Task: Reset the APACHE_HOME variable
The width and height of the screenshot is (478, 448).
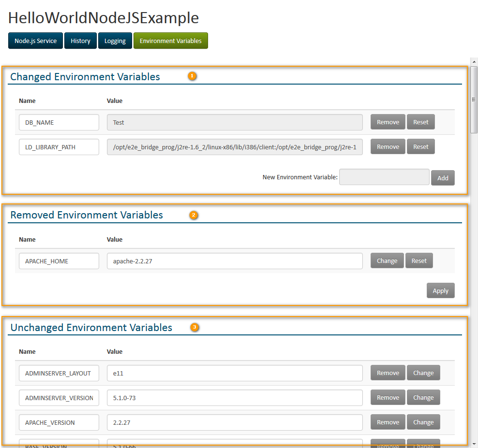Action: coord(419,260)
